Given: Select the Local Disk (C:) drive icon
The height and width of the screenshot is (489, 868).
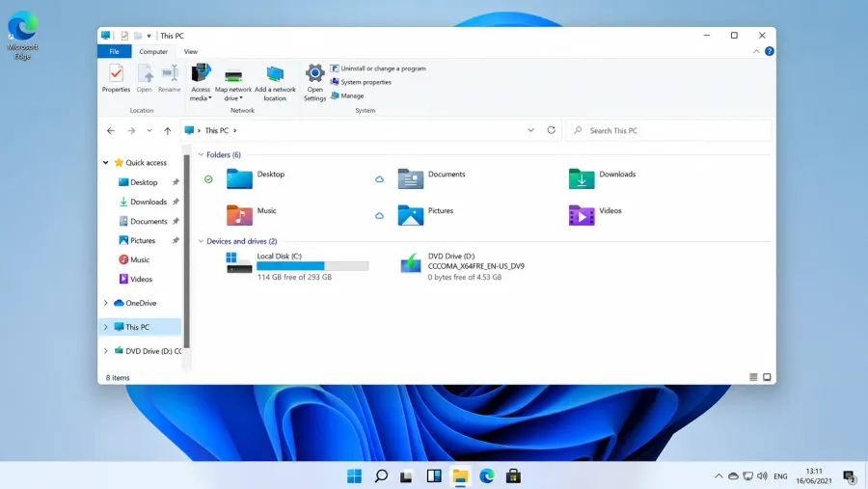Looking at the screenshot, I should pyautogui.click(x=239, y=262).
